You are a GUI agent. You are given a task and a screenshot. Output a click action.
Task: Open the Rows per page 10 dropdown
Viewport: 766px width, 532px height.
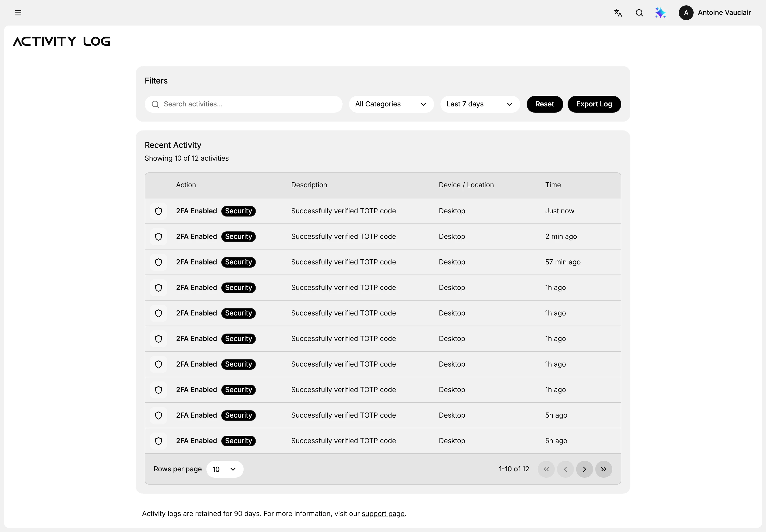tap(225, 469)
